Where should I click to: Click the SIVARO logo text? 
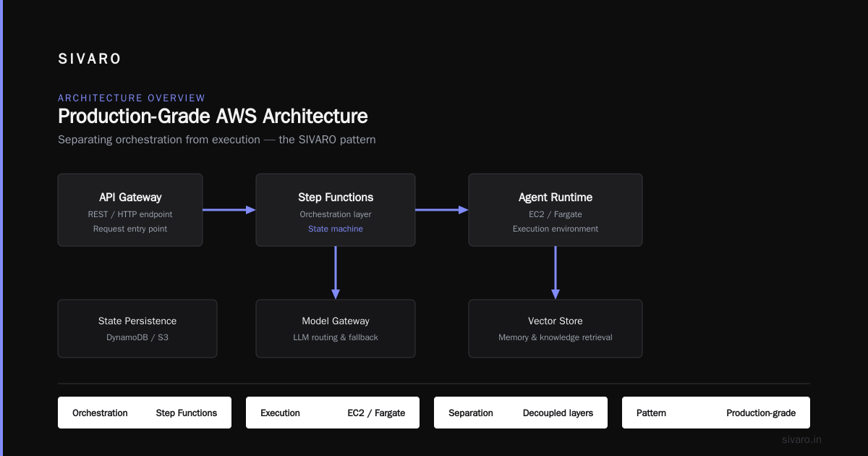(x=90, y=59)
